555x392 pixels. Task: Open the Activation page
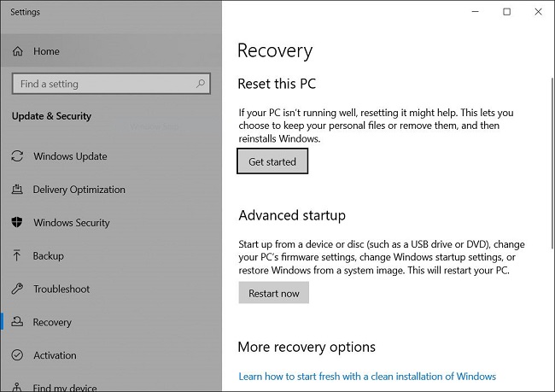tap(111, 354)
